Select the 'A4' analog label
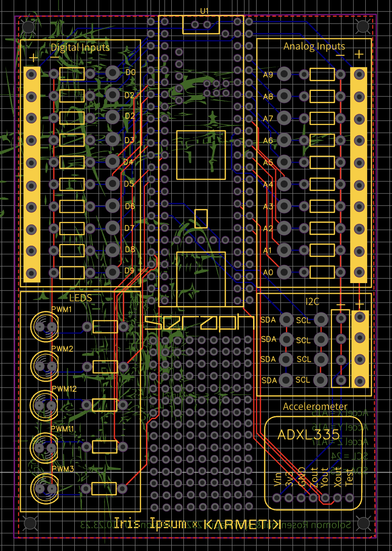The height and width of the screenshot is (551, 392). [268, 185]
